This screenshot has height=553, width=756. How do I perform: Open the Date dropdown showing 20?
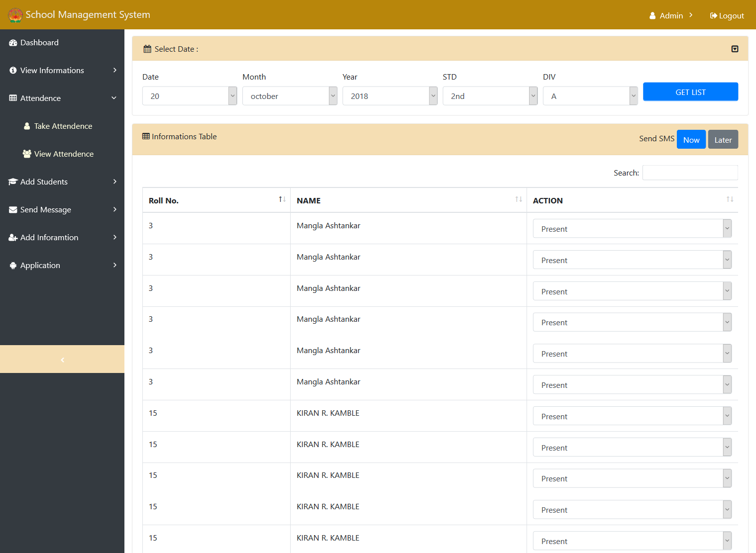pos(190,96)
